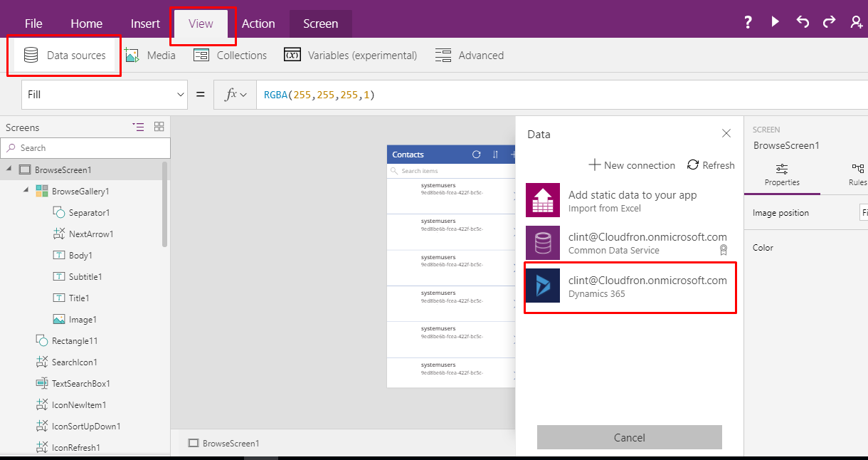Click the premium badge on Common Data Service
Viewport: 868px width, 460px height.
click(724, 250)
